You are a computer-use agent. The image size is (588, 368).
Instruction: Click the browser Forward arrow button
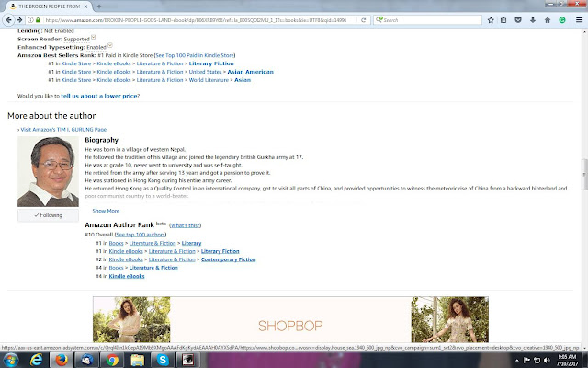[x=20, y=20]
